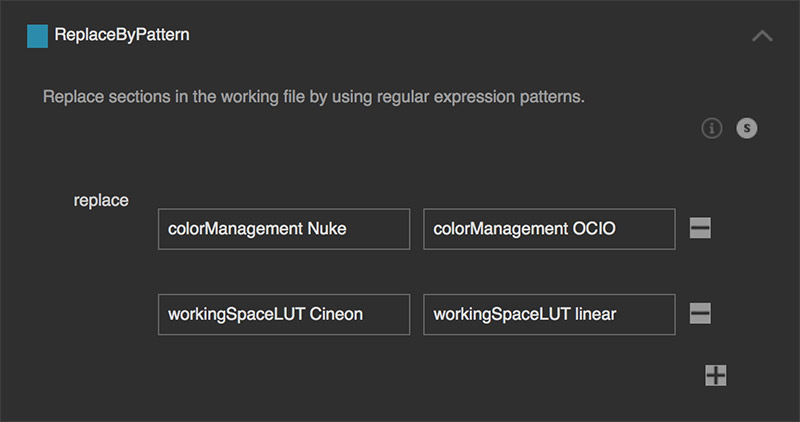Viewport: 800px width, 422px height.
Task: Focus the workingSpaceLUT Cineon pattern field
Action: click(283, 314)
